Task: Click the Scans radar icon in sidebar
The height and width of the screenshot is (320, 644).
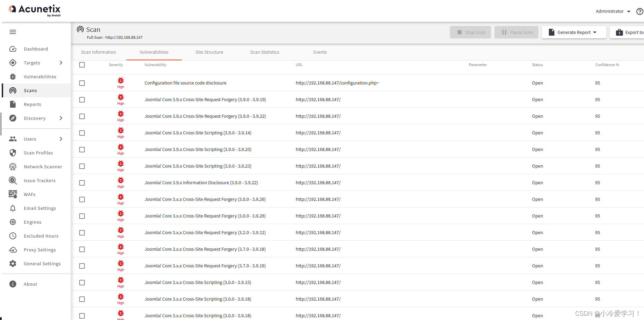Action: [13, 90]
